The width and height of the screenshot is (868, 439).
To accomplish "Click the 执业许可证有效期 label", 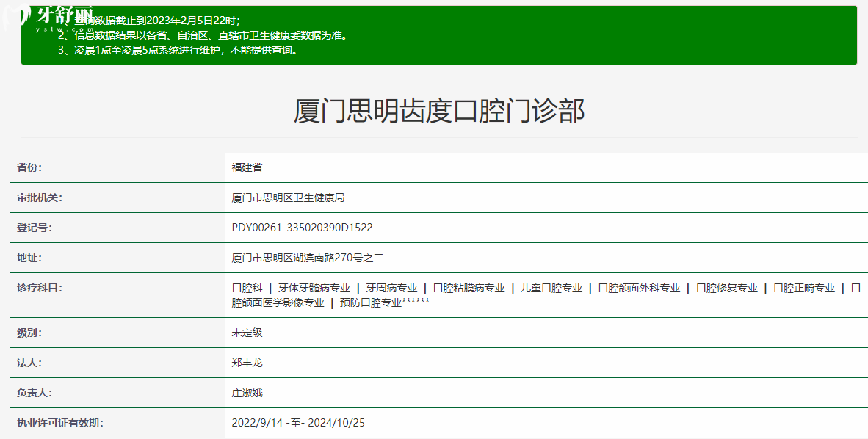I will tap(59, 423).
